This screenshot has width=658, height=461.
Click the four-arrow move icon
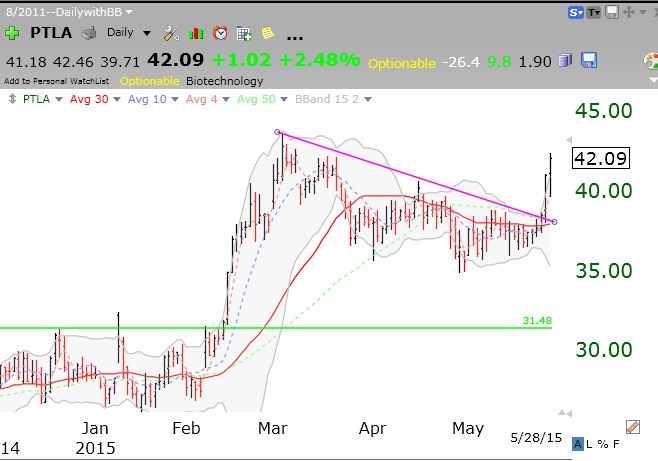(629, 12)
